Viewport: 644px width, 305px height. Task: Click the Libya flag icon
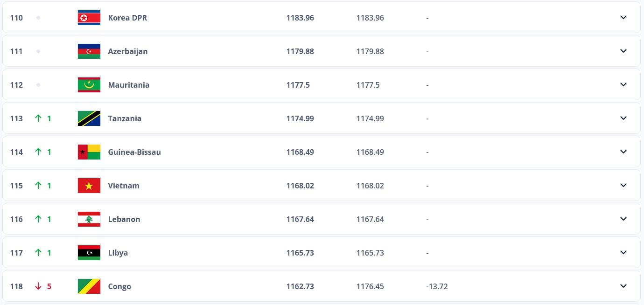(x=89, y=253)
